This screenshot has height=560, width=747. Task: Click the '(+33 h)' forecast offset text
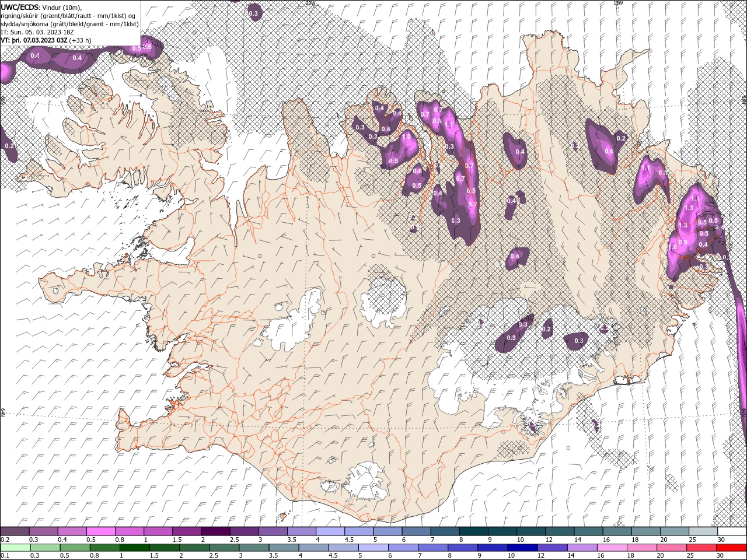point(79,40)
